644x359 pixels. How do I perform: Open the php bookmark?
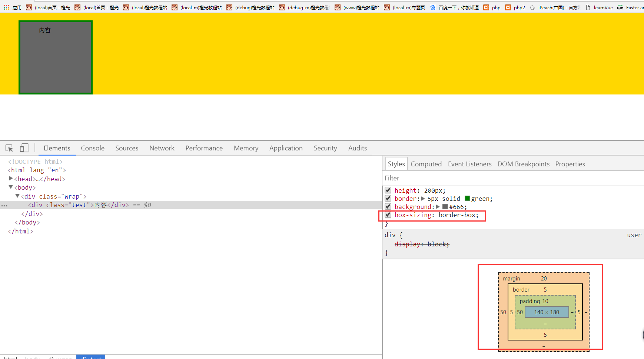pyautogui.click(x=492, y=7)
